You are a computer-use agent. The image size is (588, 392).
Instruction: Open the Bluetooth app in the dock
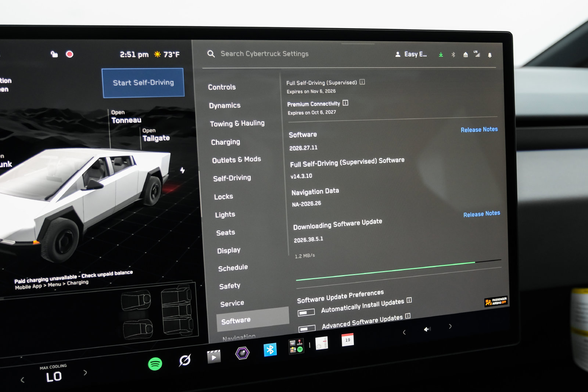tap(270, 349)
